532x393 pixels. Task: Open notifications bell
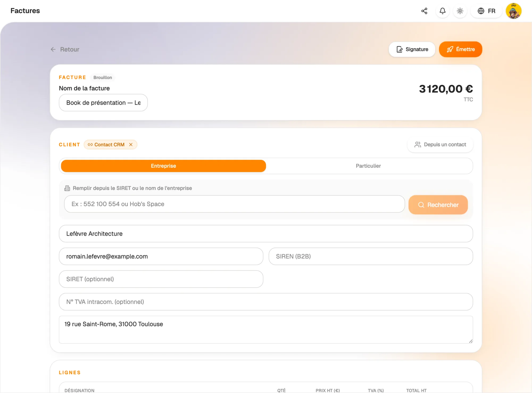pos(443,11)
